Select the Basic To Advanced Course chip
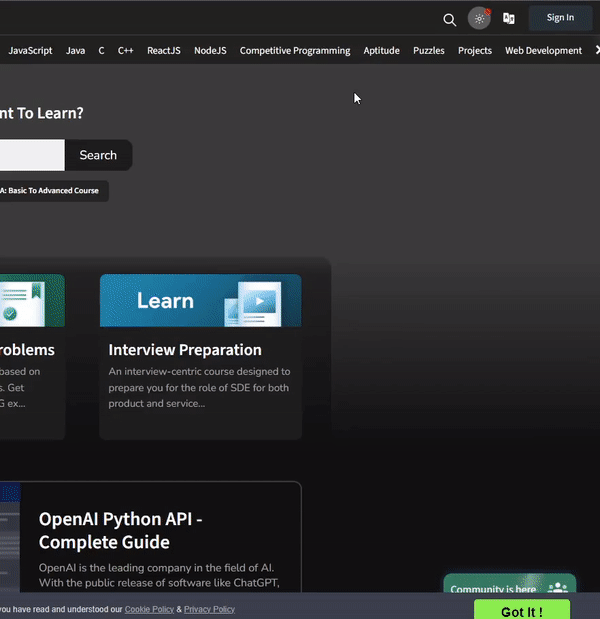600x619 pixels. [52, 190]
